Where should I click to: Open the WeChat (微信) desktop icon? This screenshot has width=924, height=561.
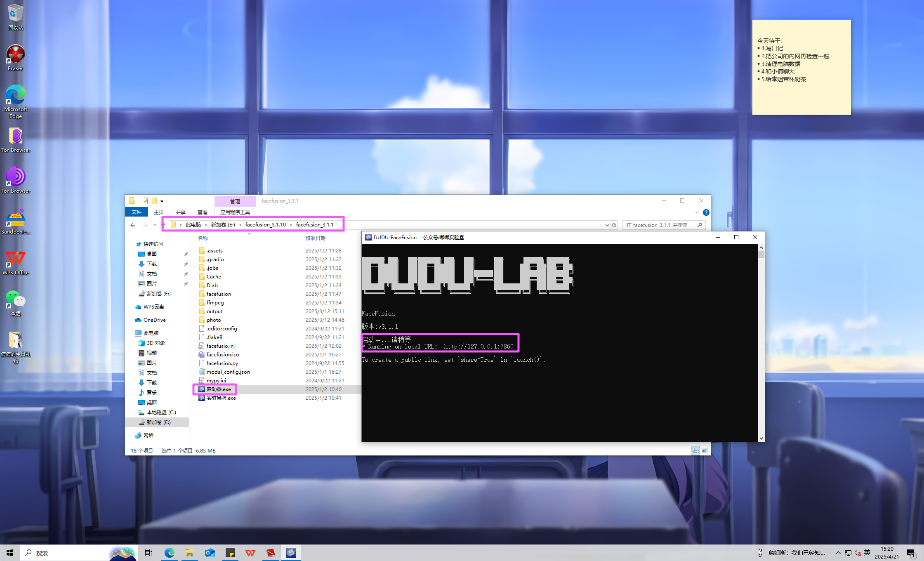(15, 303)
